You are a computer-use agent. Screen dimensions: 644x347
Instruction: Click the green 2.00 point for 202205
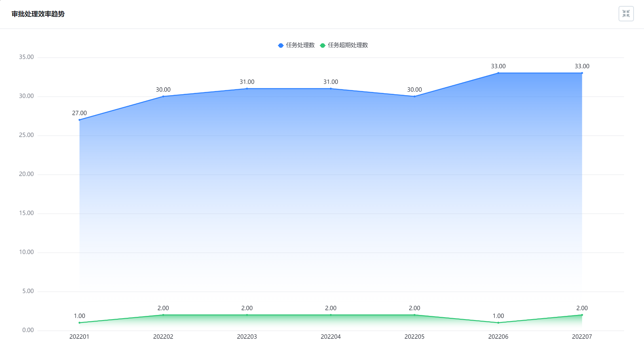coord(415,315)
